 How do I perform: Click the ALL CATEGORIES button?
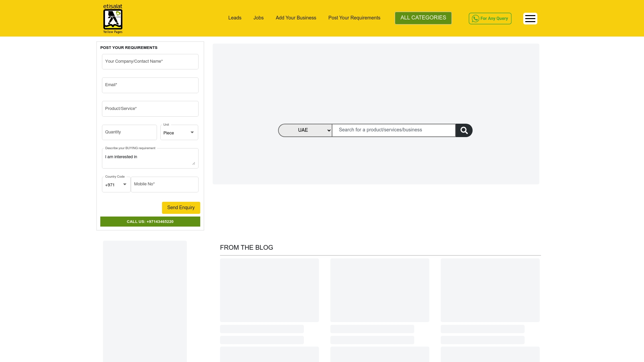pyautogui.click(x=423, y=18)
